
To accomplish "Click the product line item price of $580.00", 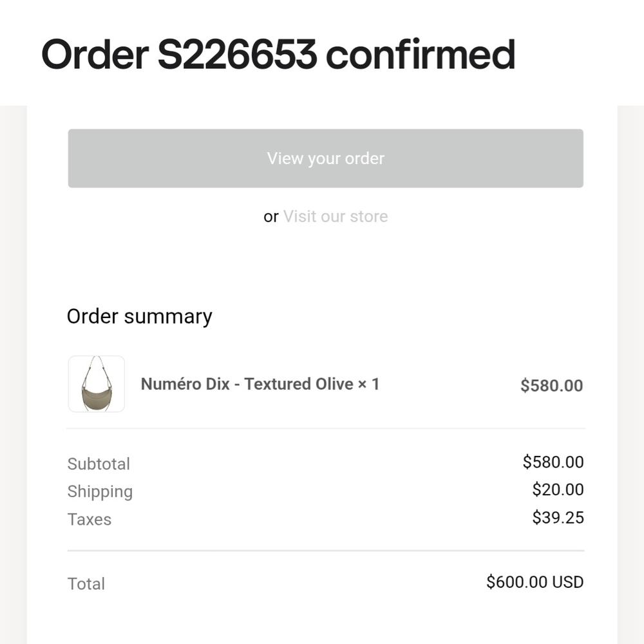I will click(x=551, y=386).
